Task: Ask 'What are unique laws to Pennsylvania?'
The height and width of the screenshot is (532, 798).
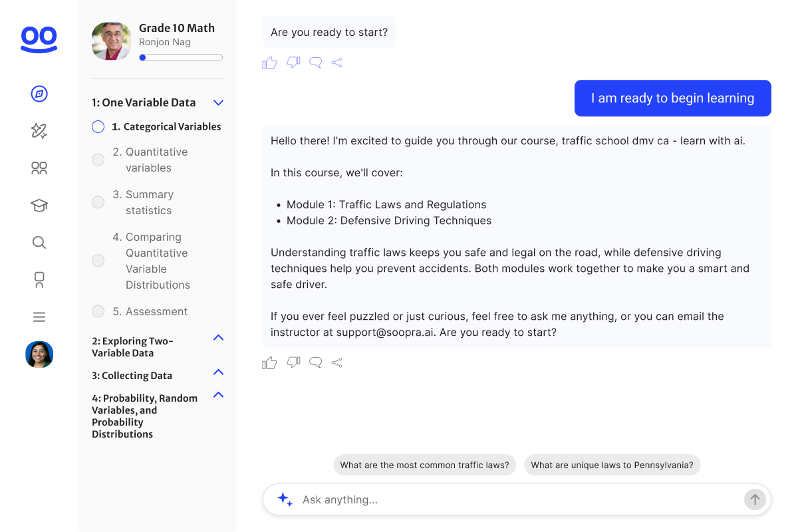Action: pos(612,465)
